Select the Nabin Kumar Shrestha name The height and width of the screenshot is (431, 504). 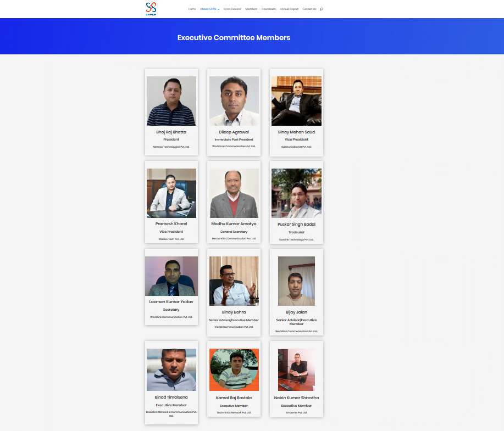pyautogui.click(x=296, y=398)
